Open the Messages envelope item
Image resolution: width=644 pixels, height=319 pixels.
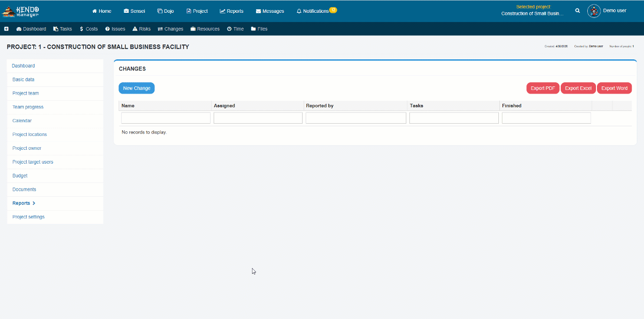tap(270, 11)
